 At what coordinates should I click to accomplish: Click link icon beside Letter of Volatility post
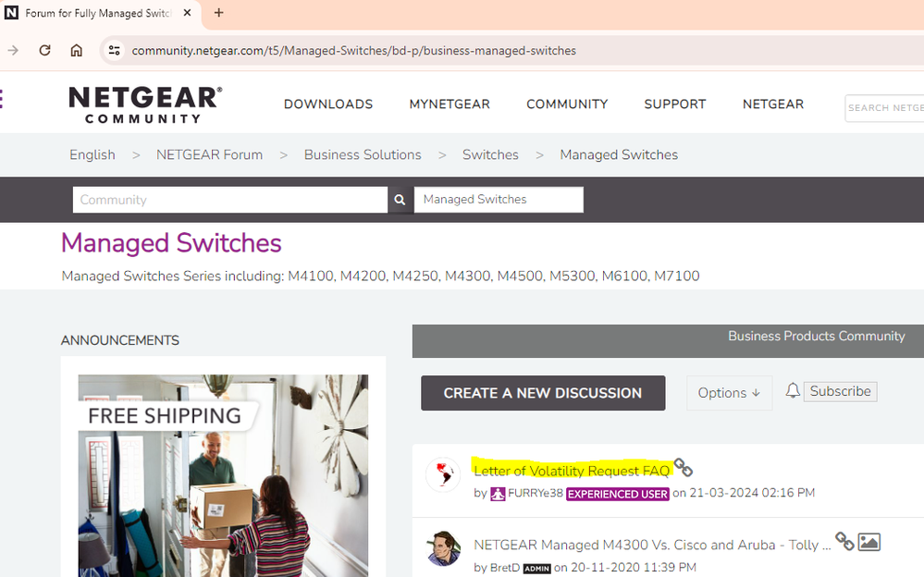pos(683,468)
